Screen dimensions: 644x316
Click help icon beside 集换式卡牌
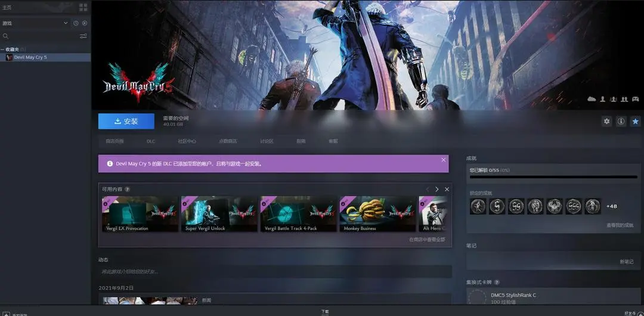coord(497,283)
